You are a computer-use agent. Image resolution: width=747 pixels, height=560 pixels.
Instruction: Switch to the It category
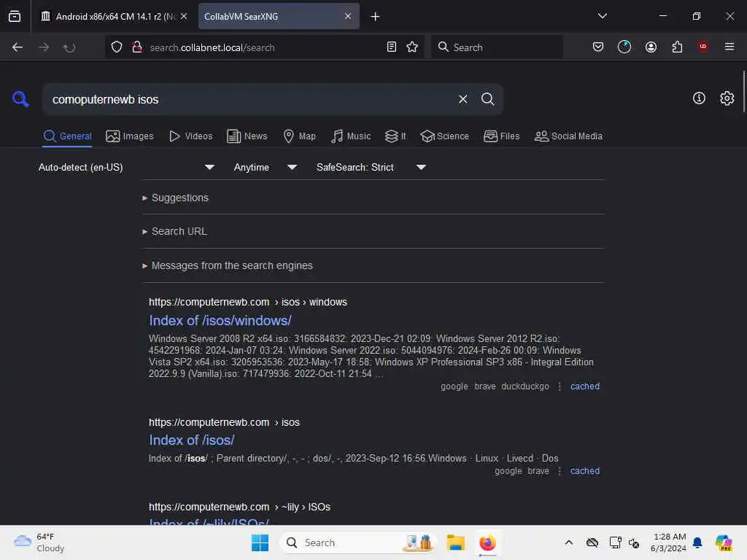[x=395, y=136]
